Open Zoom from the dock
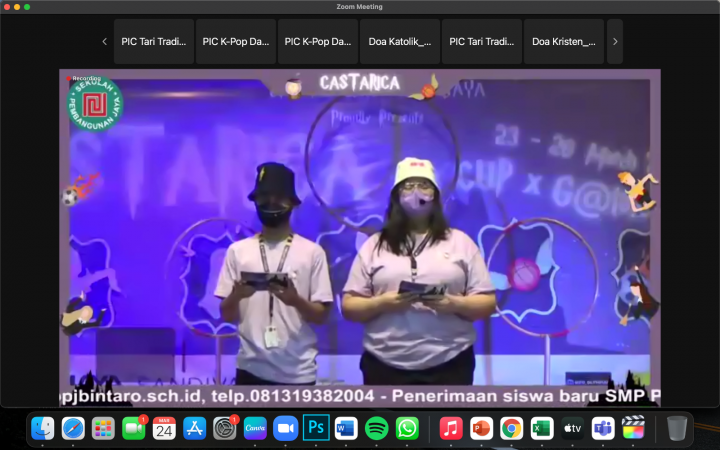 286,428
